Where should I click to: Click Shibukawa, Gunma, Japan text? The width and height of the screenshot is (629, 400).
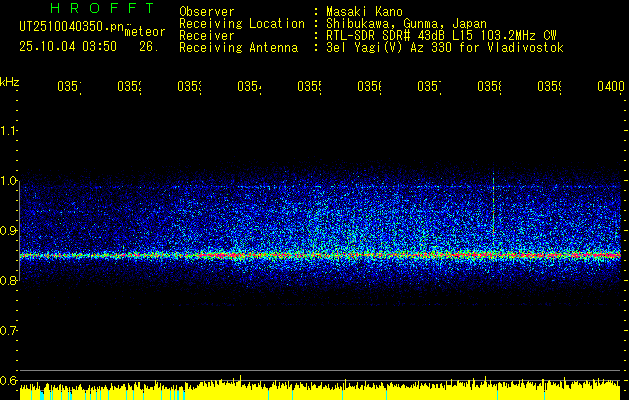click(407, 23)
